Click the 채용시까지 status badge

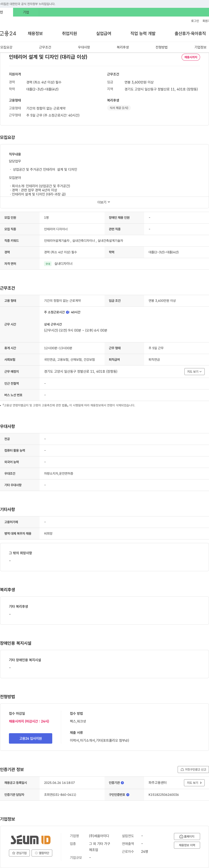191,57
